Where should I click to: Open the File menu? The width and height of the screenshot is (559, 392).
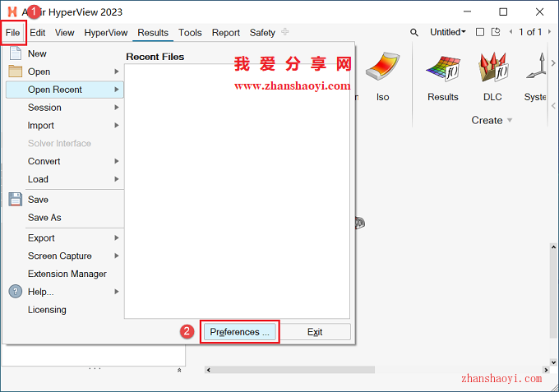point(13,33)
